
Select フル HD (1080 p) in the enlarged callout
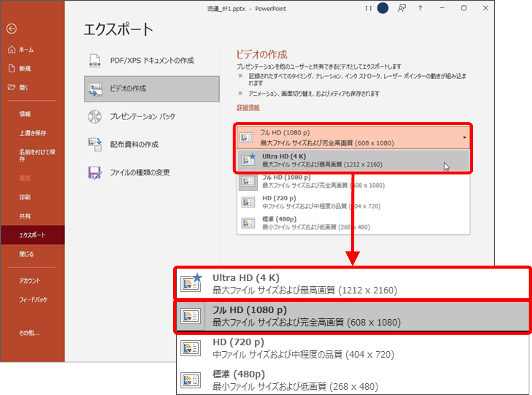point(352,316)
